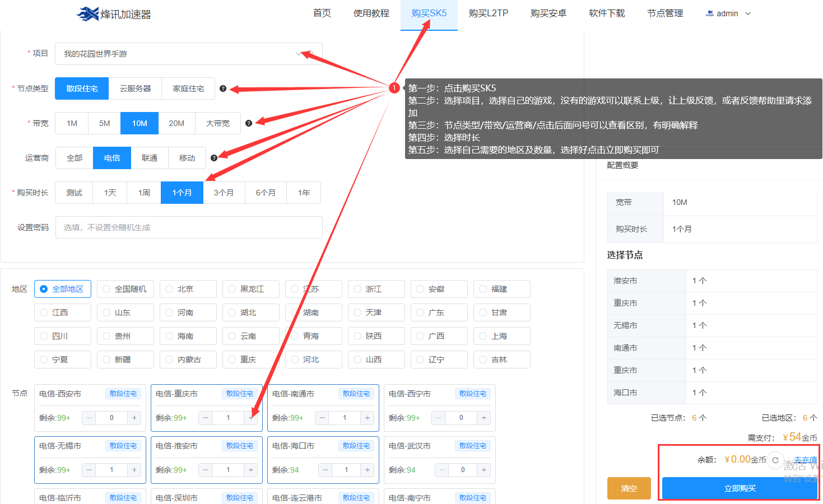
Task: Choose 1M bandwidth option
Action: pyautogui.click(x=72, y=123)
